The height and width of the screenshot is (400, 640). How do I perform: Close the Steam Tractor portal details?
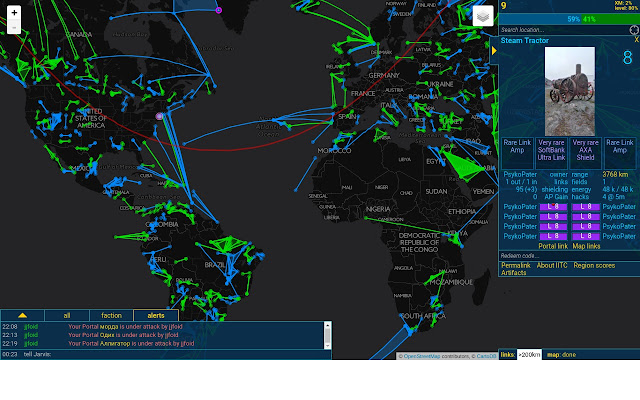636,40
